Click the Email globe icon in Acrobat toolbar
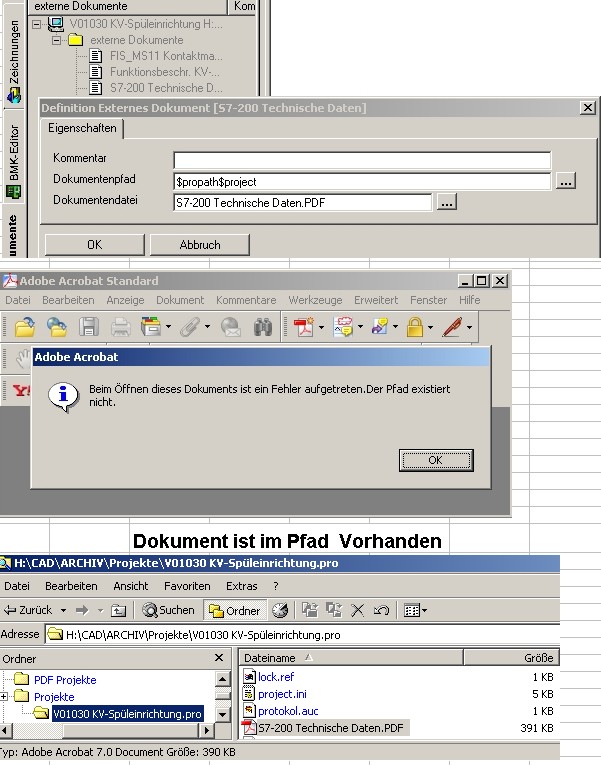The image size is (601, 765). click(x=230, y=327)
